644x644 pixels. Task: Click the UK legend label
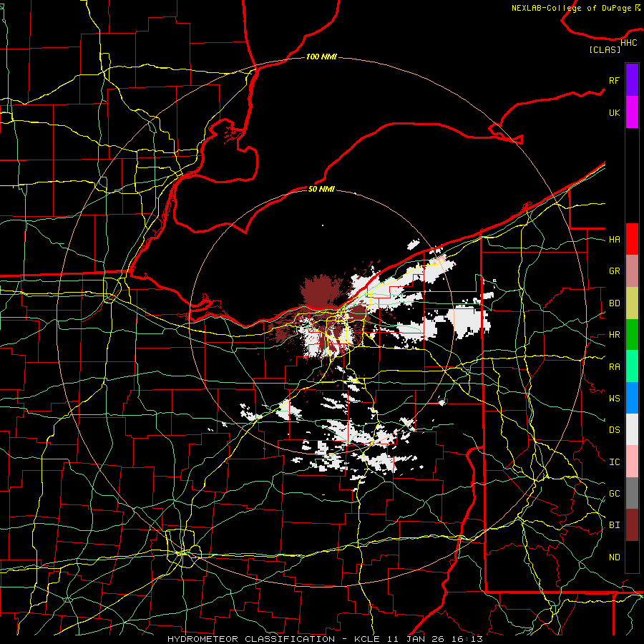pos(614,113)
